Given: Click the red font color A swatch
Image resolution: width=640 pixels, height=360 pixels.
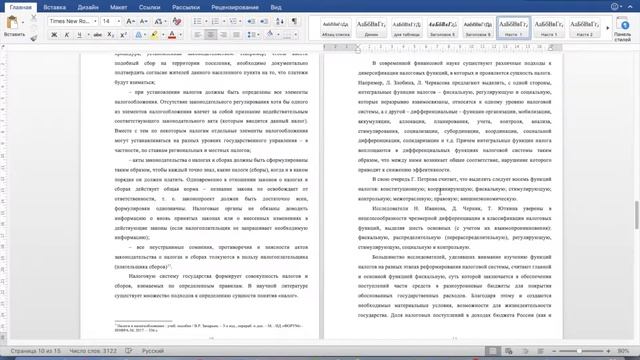Looking at the screenshot, I should (172, 35).
